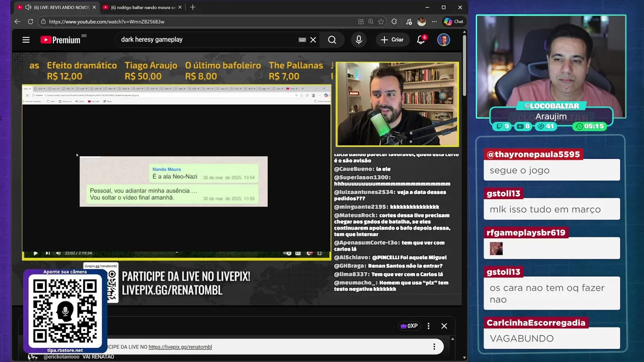Open the browser extensions puzzle icon
The height and width of the screenshot is (362, 644).
(394, 22)
